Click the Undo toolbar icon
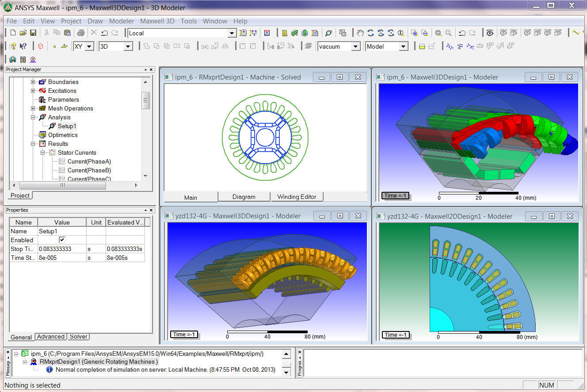587x392 pixels. (x=105, y=32)
